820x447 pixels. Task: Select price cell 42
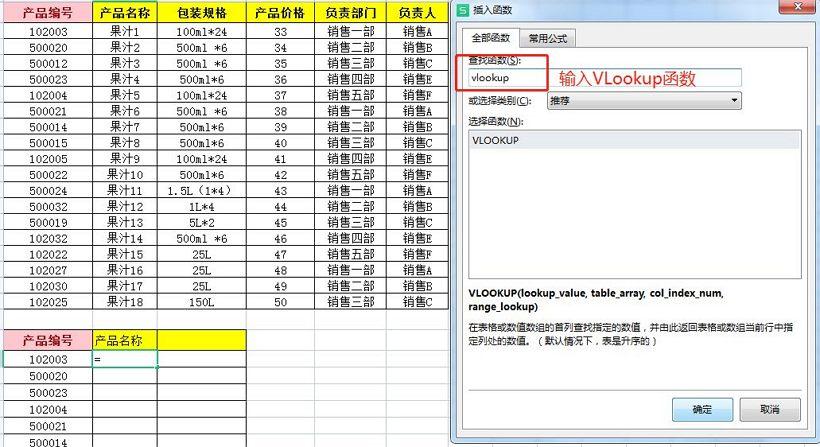280,175
